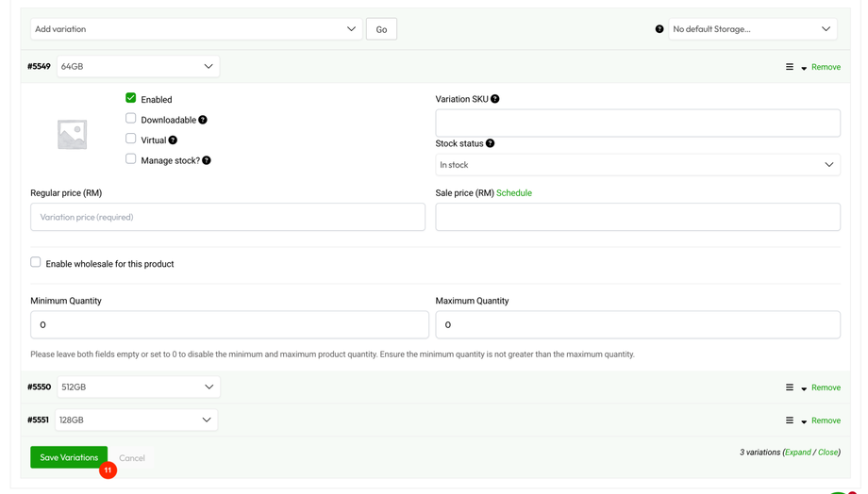The image size is (868, 494).
Task: Click the Manage stock help icon
Action: tap(207, 160)
